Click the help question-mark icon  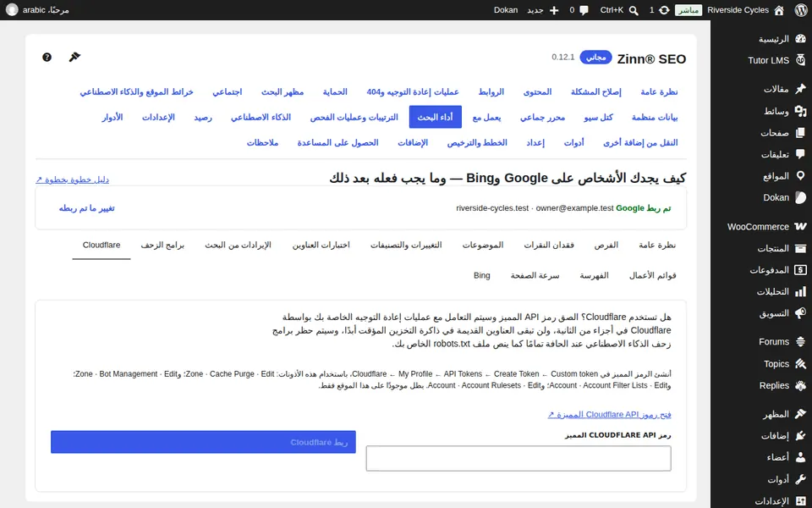click(x=47, y=57)
